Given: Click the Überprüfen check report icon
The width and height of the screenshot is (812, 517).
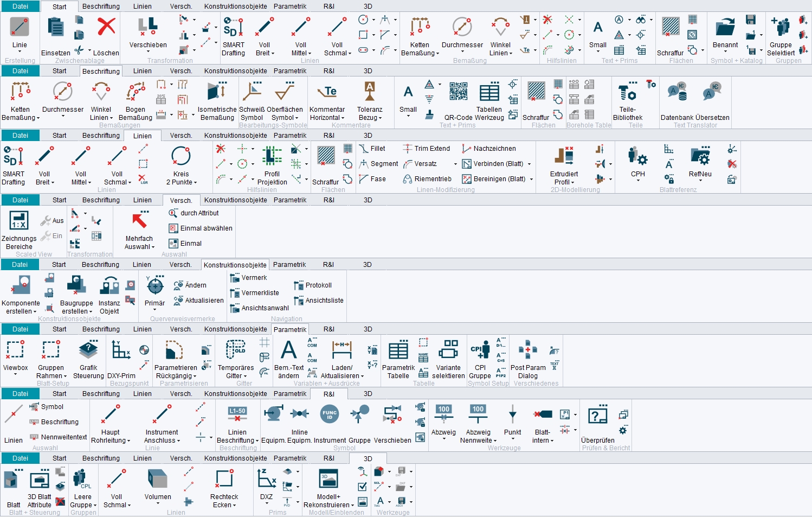Looking at the screenshot, I should 598,415.
